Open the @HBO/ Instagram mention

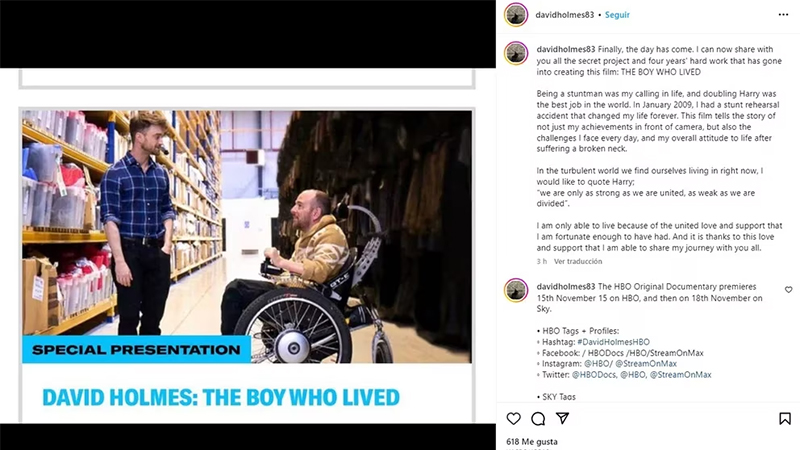598,364
